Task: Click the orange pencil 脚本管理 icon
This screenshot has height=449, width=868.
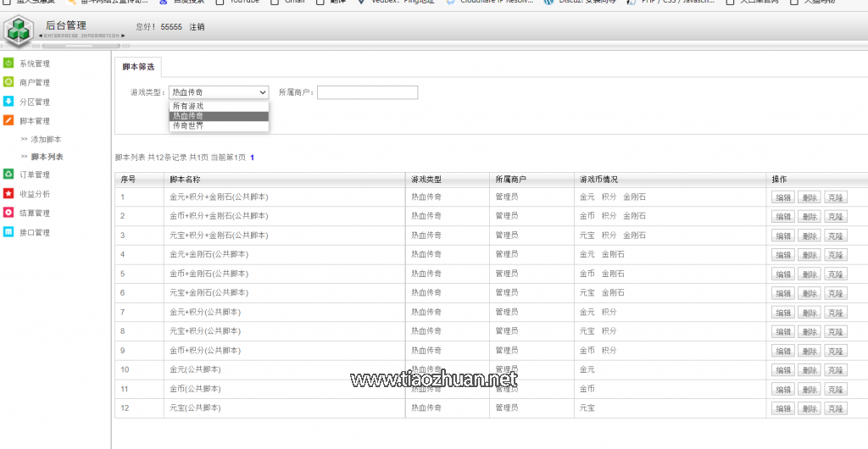Action: (8, 121)
